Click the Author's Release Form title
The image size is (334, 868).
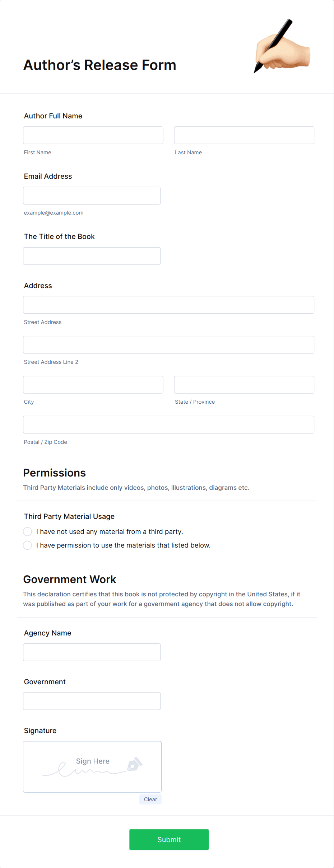99,65
